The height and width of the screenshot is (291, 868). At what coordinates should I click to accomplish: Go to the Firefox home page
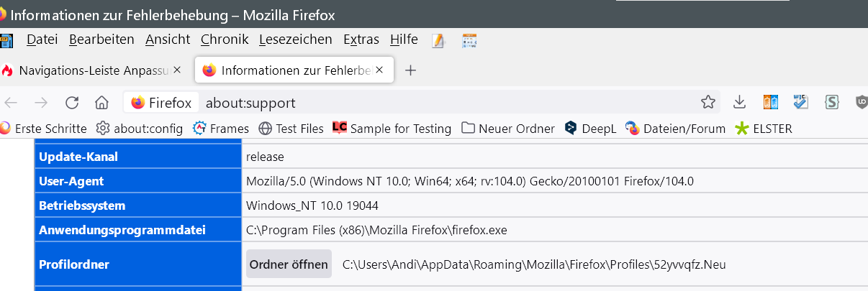[101, 103]
